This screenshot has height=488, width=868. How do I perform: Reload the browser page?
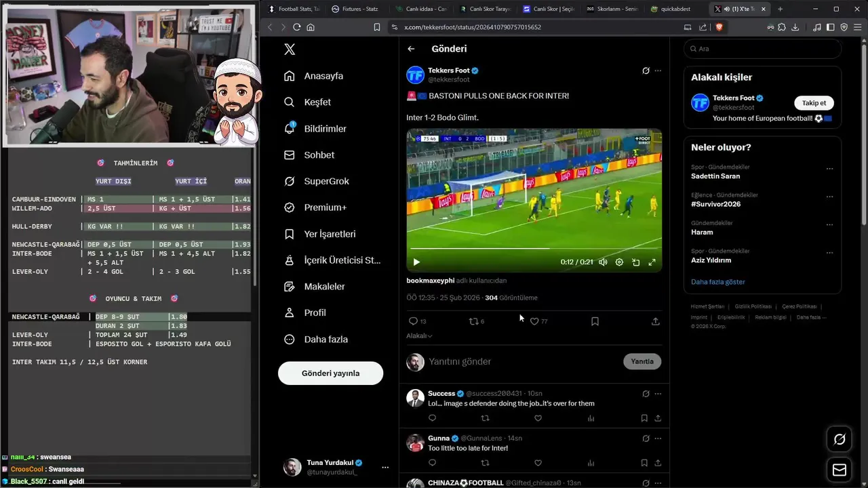tap(296, 27)
